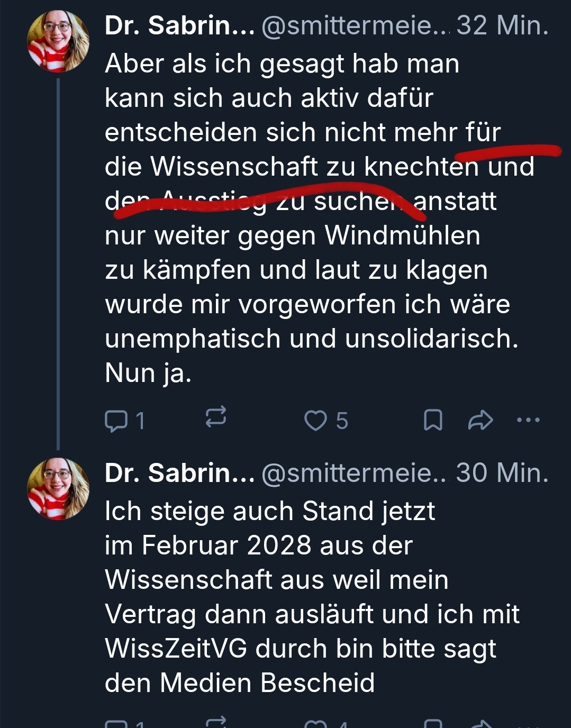Open profile picture on the 32 Min. tweet
Viewport: 571px width, 728px height.
click(58, 41)
